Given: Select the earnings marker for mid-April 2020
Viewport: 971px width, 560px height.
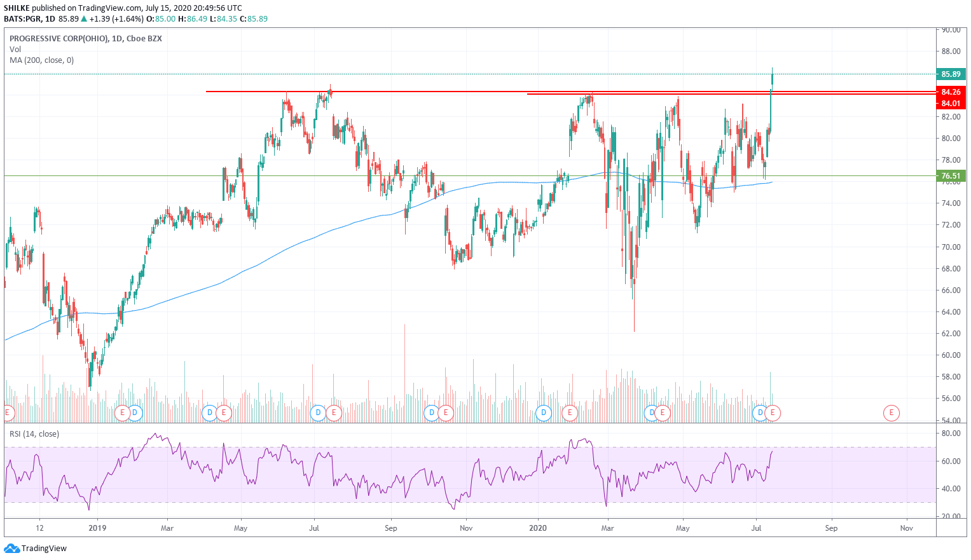Looking at the screenshot, I should point(663,413).
